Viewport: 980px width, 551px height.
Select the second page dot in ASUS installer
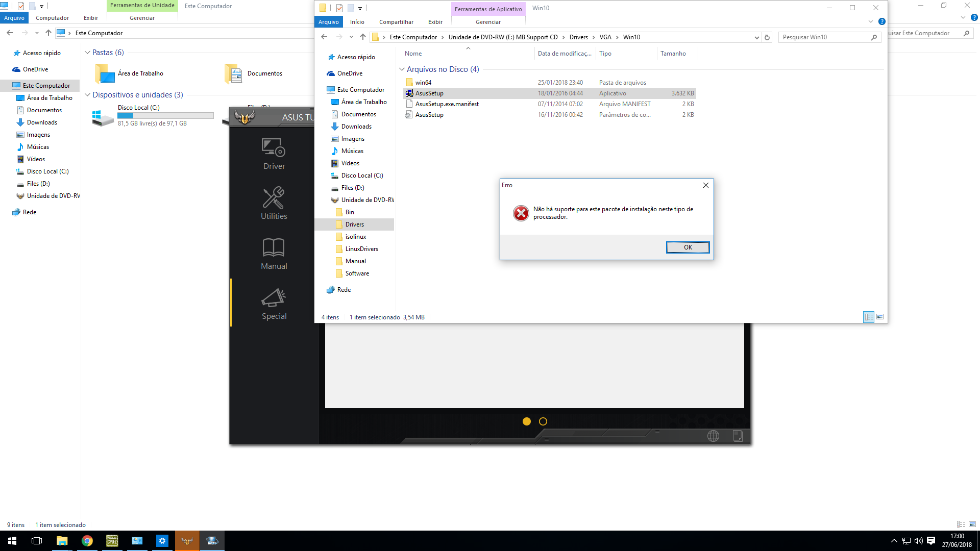click(543, 421)
